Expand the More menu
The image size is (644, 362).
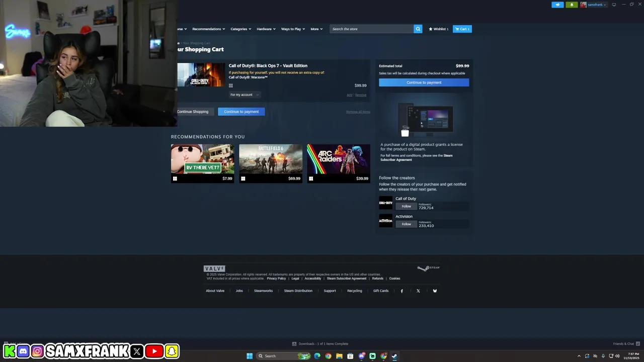pos(316,29)
